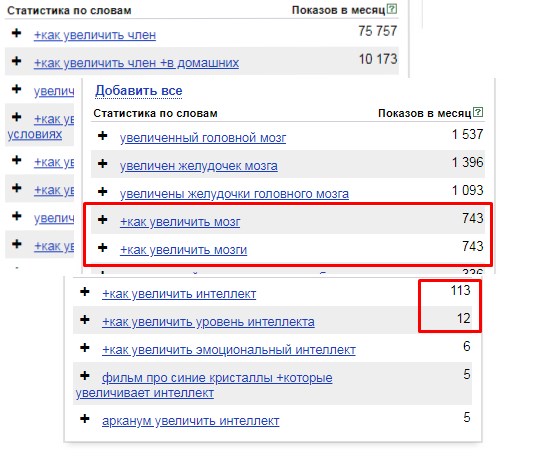The image size is (535, 462).
Task: Click the 'условиях' link text
Action: point(34,134)
